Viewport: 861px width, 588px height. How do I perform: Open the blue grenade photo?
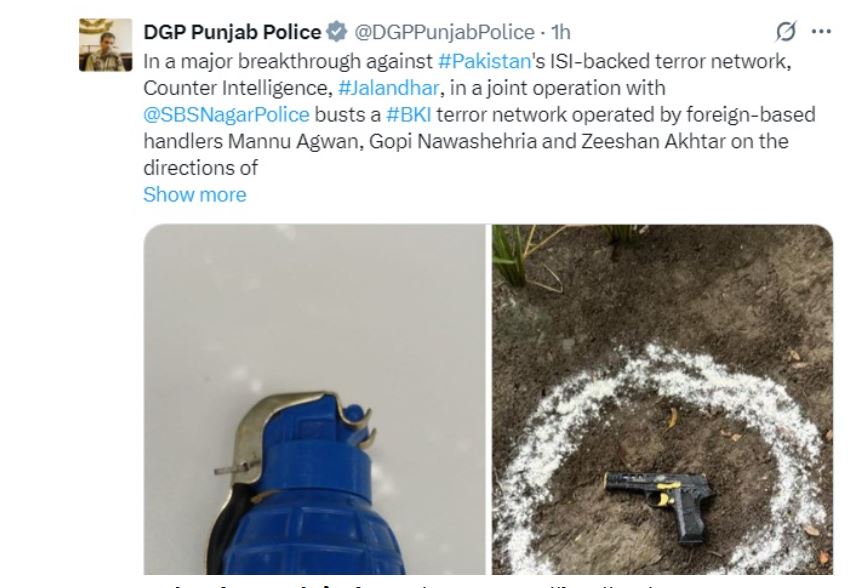point(315,399)
